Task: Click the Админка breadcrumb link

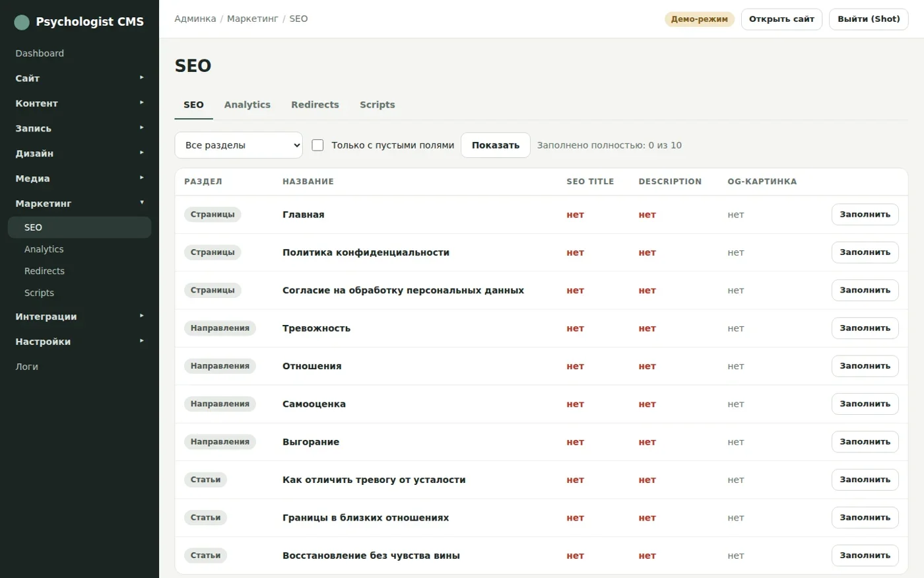Action: 195,18
